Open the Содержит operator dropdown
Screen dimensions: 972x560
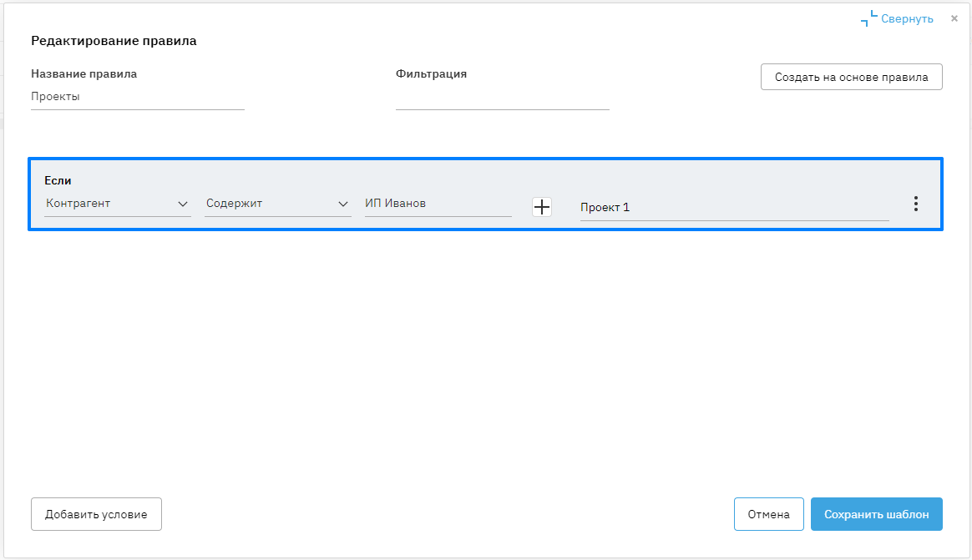[277, 204]
